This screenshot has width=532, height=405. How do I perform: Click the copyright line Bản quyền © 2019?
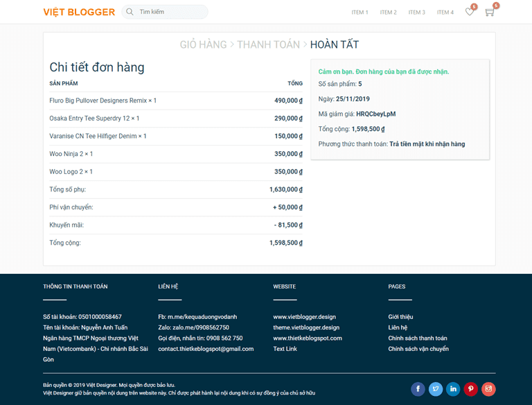pyautogui.click(x=109, y=385)
